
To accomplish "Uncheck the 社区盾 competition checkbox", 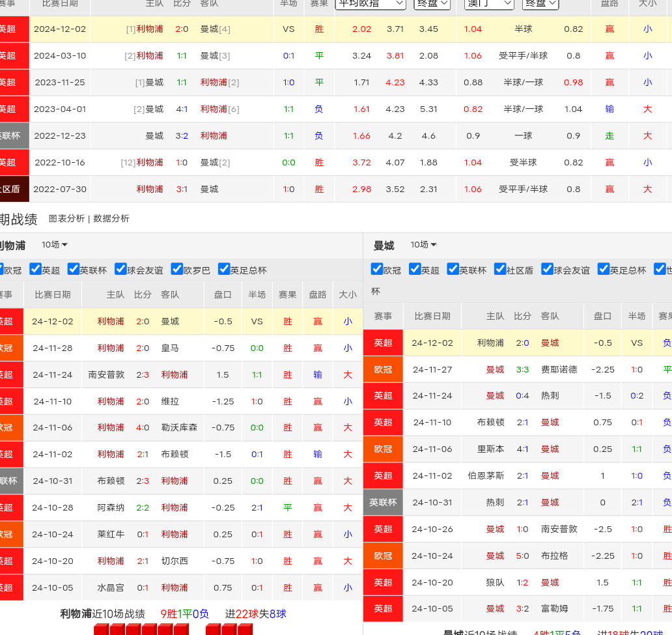I will tap(500, 269).
